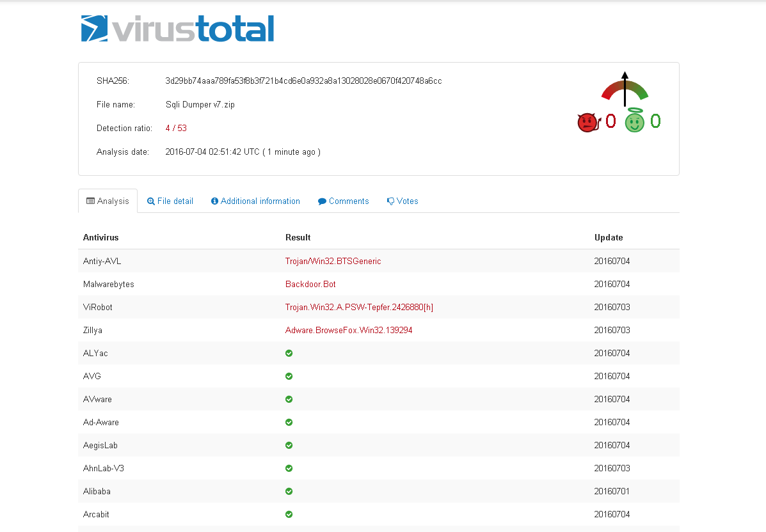This screenshot has height=532, width=766.
Task: Click the info icon beside Additional information
Action: [214, 201]
